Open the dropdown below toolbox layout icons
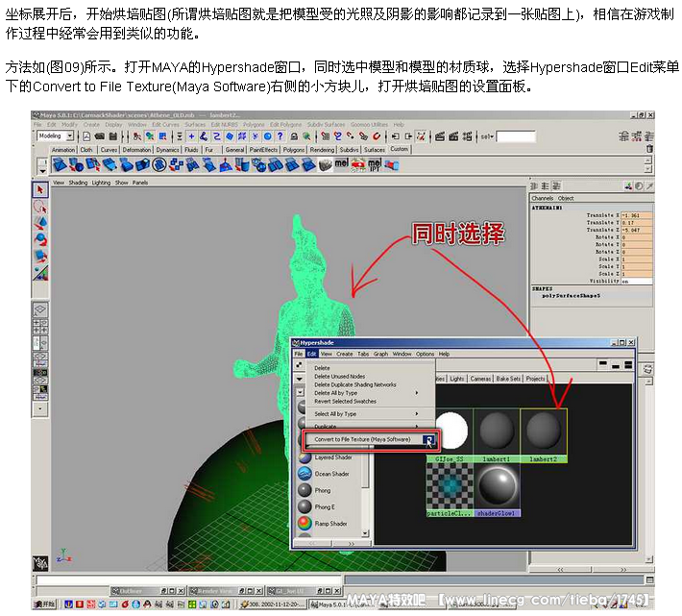Image resolution: width=682 pixels, height=616 pixels. [x=40, y=409]
